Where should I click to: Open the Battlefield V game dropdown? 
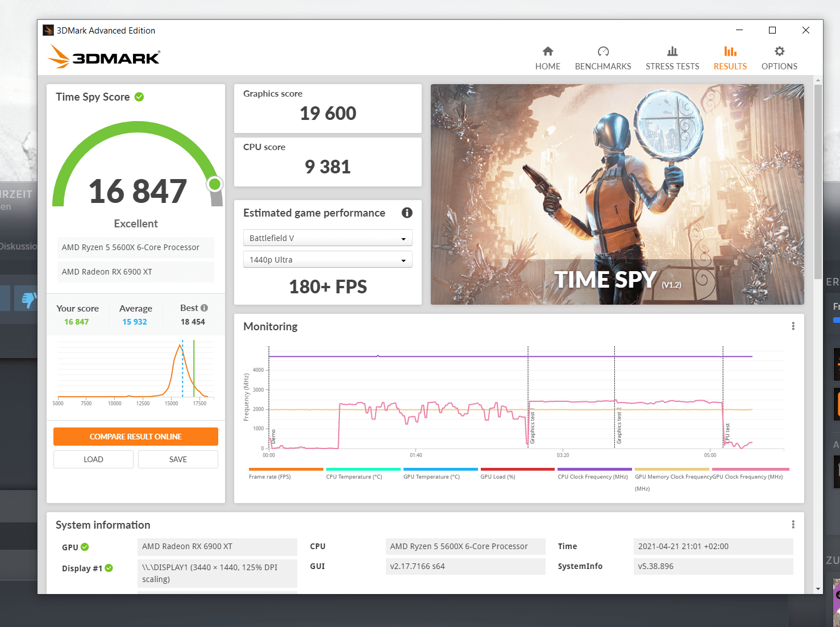[328, 238]
